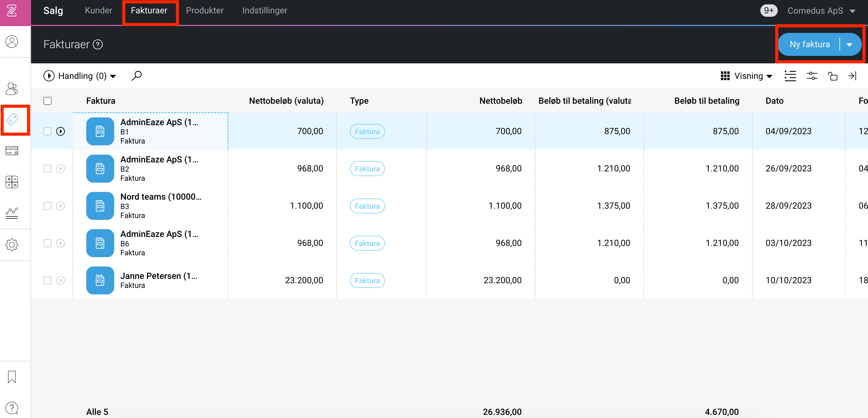
Task: Open the filter sliders icon
Action: click(812, 76)
